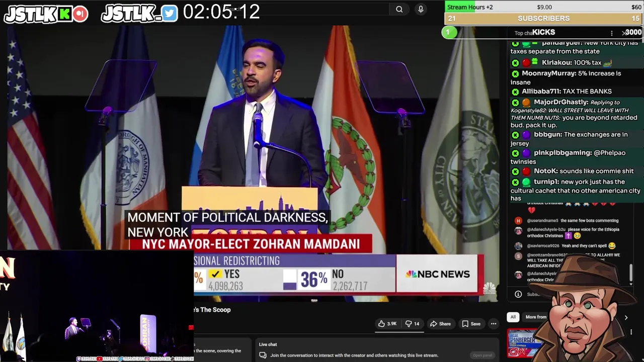
Task: Click the @xavierroca9026 chat avatar
Action: [518, 246]
